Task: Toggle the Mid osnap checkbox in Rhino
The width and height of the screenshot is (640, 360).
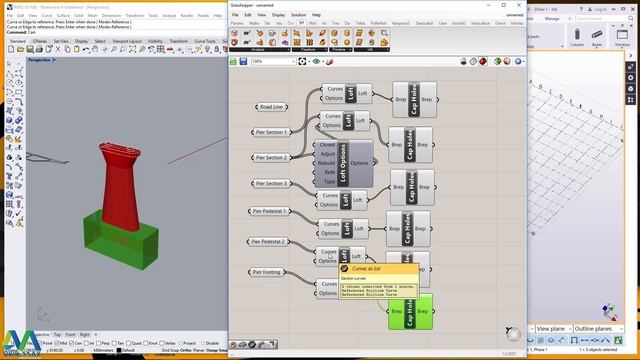Action: (56, 343)
